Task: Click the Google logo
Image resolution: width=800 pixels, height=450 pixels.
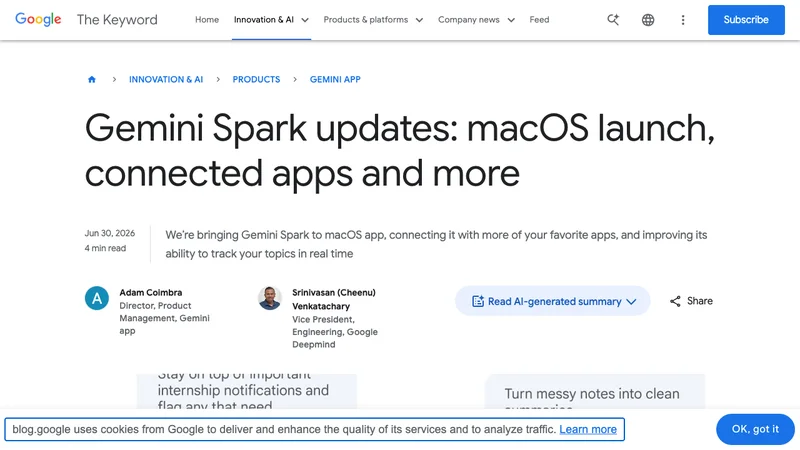Action: click(x=38, y=19)
